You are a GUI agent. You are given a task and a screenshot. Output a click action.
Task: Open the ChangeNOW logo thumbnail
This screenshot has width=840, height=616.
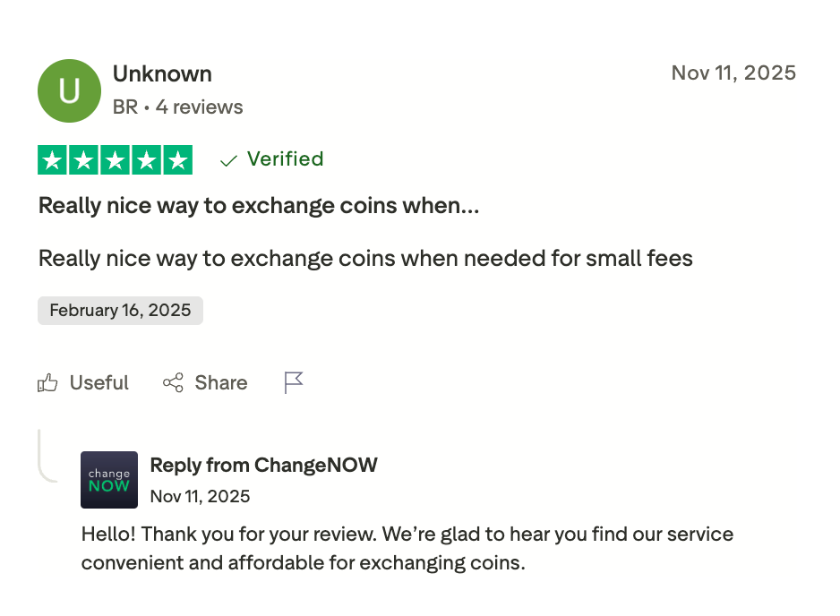coord(109,480)
